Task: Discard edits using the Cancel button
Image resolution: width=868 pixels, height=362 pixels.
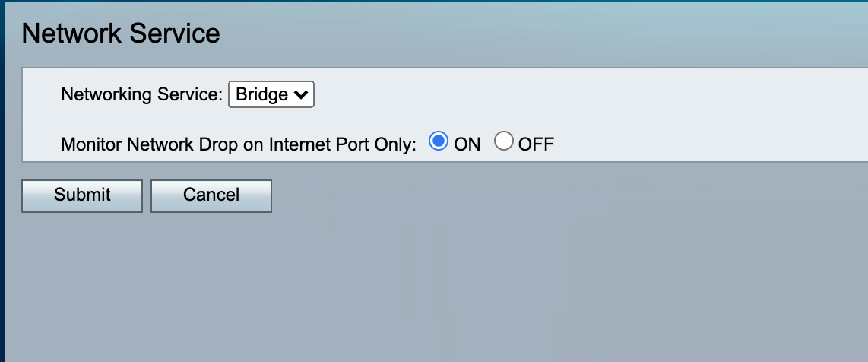Action: pos(211,196)
